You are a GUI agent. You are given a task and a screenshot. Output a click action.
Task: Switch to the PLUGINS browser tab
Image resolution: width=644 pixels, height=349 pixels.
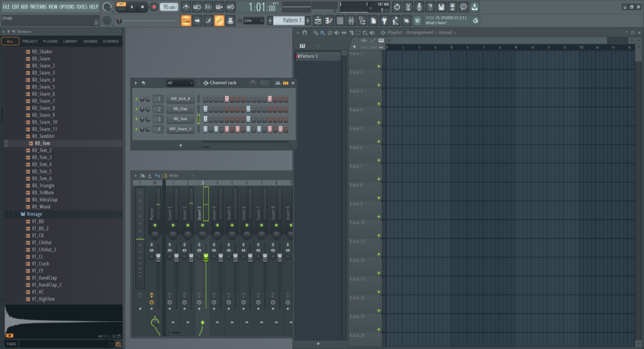[x=50, y=42]
